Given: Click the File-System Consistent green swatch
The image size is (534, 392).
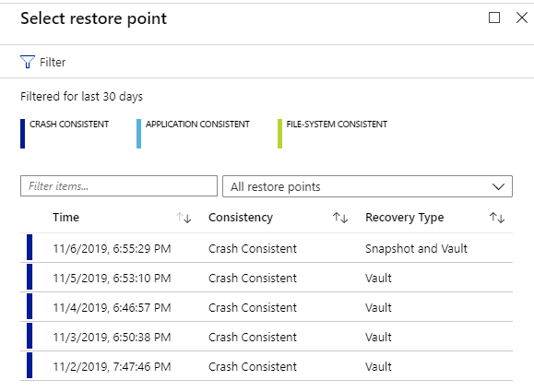Looking at the screenshot, I should [279, 134].
